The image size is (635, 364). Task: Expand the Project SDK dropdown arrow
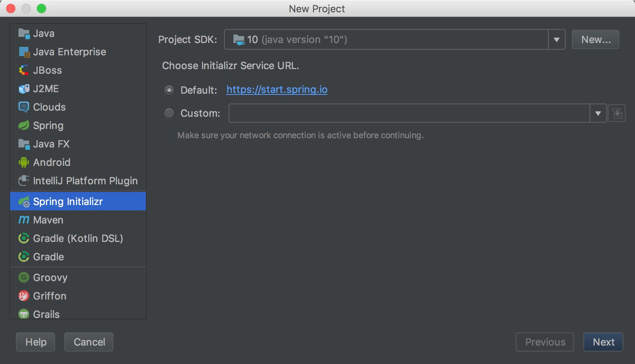tap(556, 40)
